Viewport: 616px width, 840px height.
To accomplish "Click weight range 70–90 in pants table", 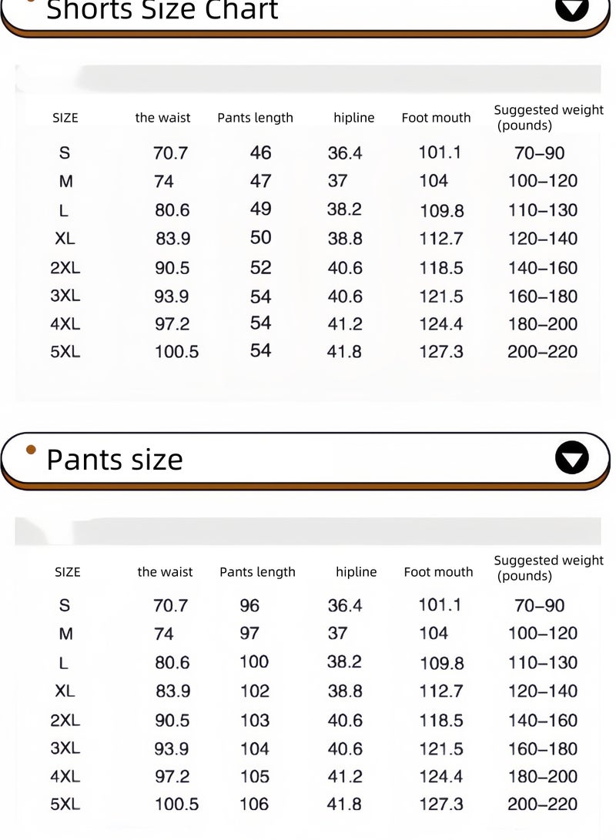I will [540, 605].
